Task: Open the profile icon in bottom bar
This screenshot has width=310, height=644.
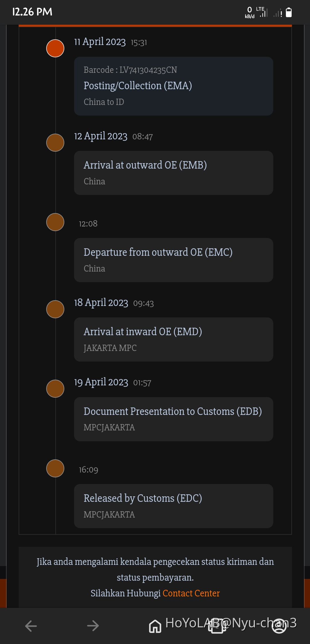Action: click(x=279, y=626)
